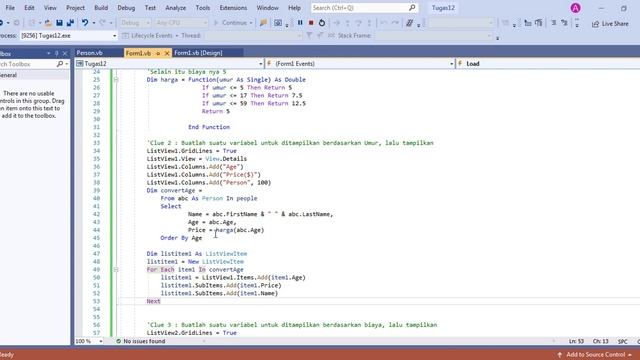
Task: Click the Ln: 53 status indicator
Action: [576, 341]
